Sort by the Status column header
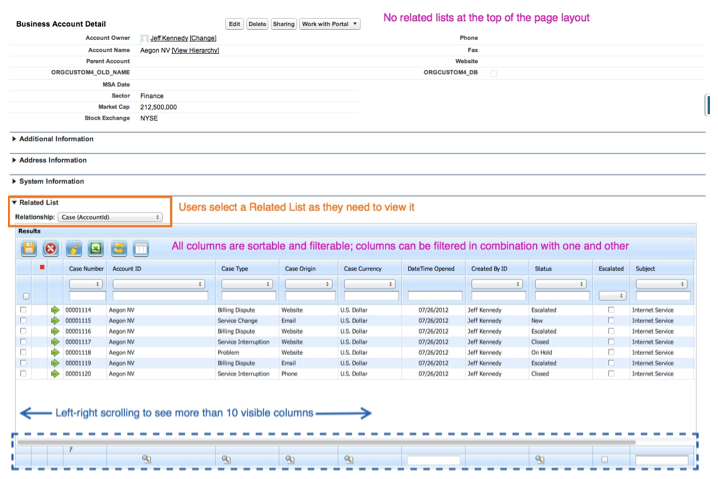This screenshot has width=718, height=479. tap(543, 268)
